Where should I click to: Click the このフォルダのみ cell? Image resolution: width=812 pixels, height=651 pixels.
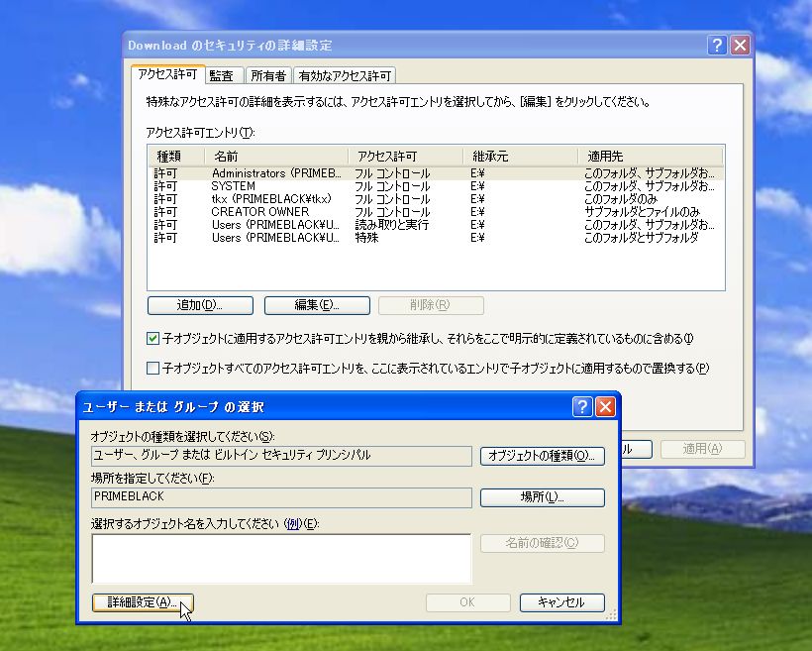(x=621, y=199)
